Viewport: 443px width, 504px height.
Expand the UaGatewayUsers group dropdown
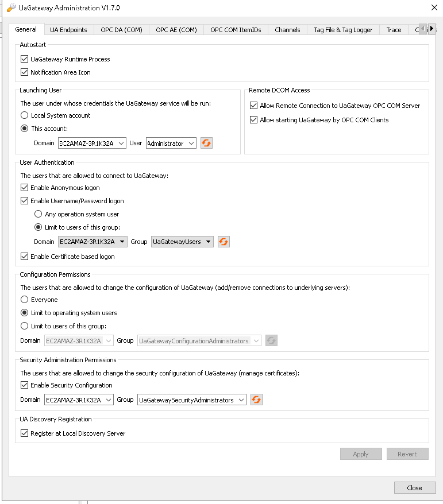coord(208,242)
